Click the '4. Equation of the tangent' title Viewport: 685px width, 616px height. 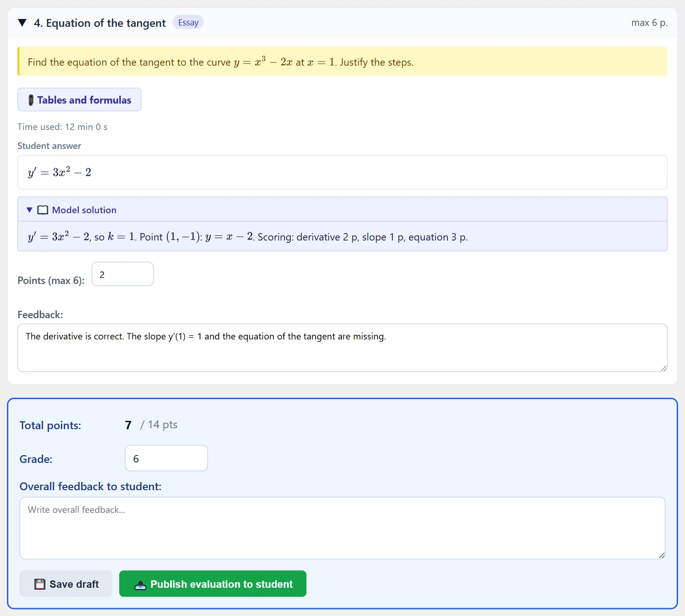coord(100,23)
